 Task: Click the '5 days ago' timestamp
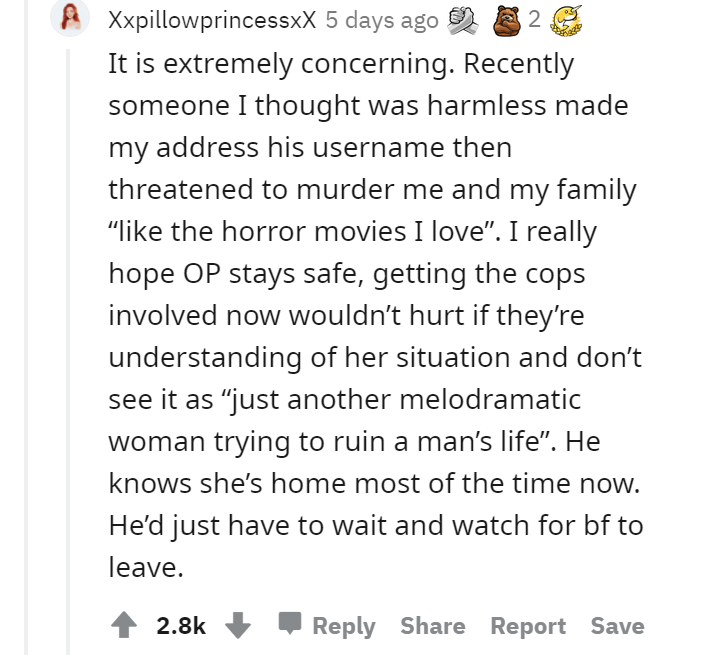click(382, 21)
